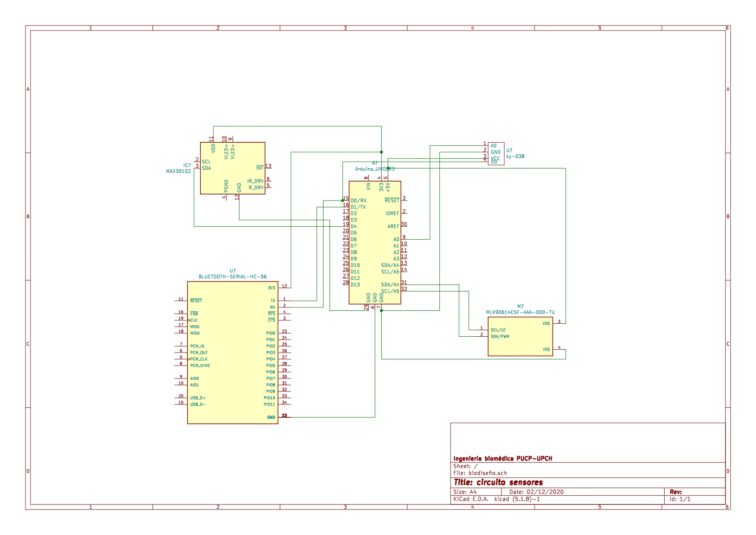Viewport: 756px width, 535px height.
Task: Click the Id: 1/1 field
Action: (x=680, y=499)
